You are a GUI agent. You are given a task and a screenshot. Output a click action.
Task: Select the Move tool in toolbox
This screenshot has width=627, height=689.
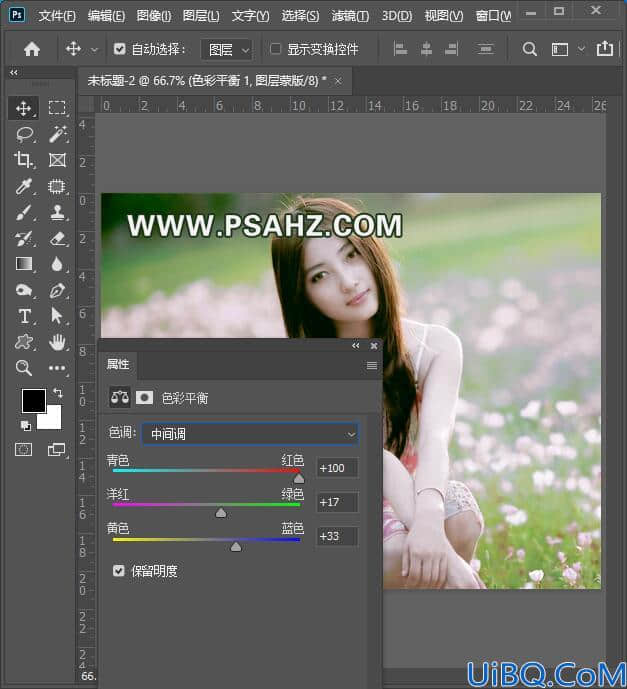23,108
